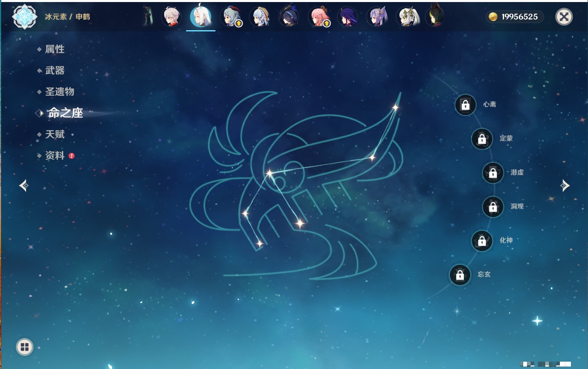Select Tighnari's dark green avatar
This screenshot has height=369, width=588.
[x=435, y=17]
